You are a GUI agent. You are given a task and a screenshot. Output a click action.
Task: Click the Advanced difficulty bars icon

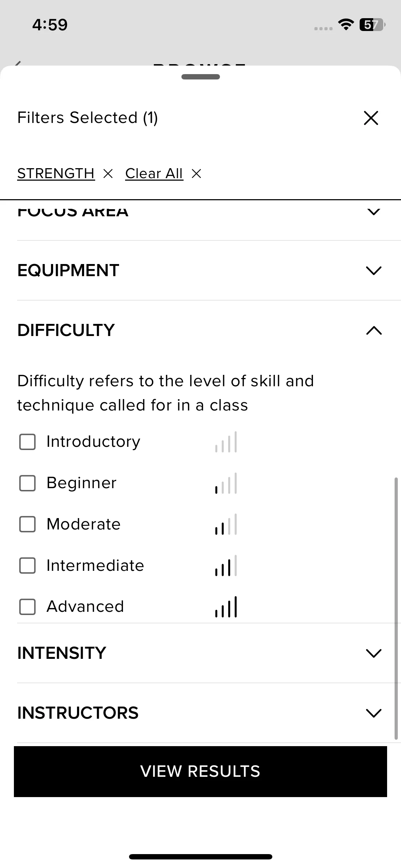226,607
